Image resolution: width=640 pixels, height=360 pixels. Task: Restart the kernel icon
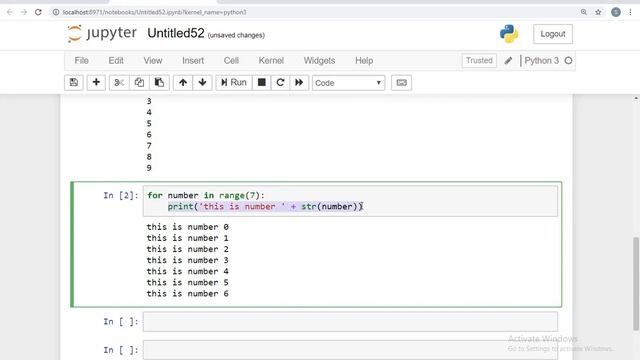pyautogui.click(x=280, y=82)
